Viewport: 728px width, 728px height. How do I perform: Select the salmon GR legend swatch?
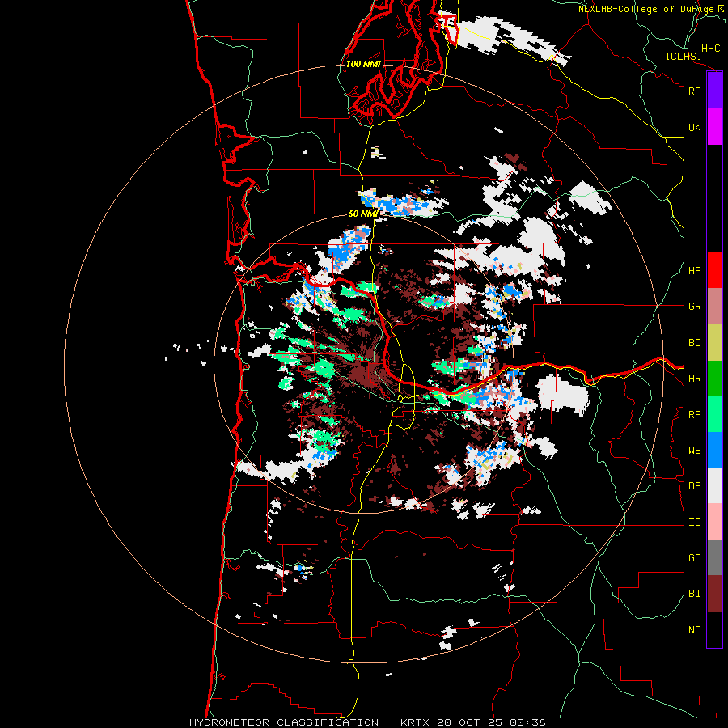714,307
